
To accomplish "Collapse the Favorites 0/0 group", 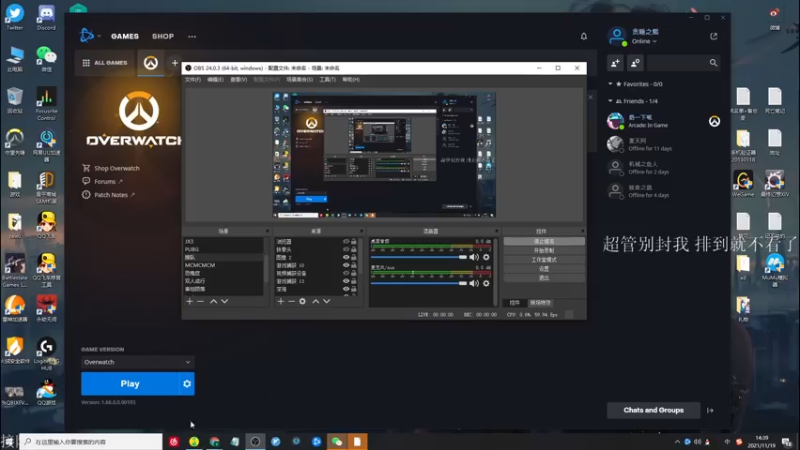I will coord(610,84).
